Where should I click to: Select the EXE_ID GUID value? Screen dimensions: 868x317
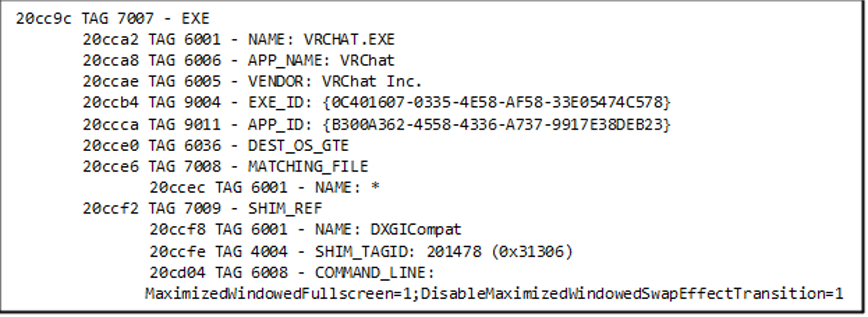click(497, 103)
